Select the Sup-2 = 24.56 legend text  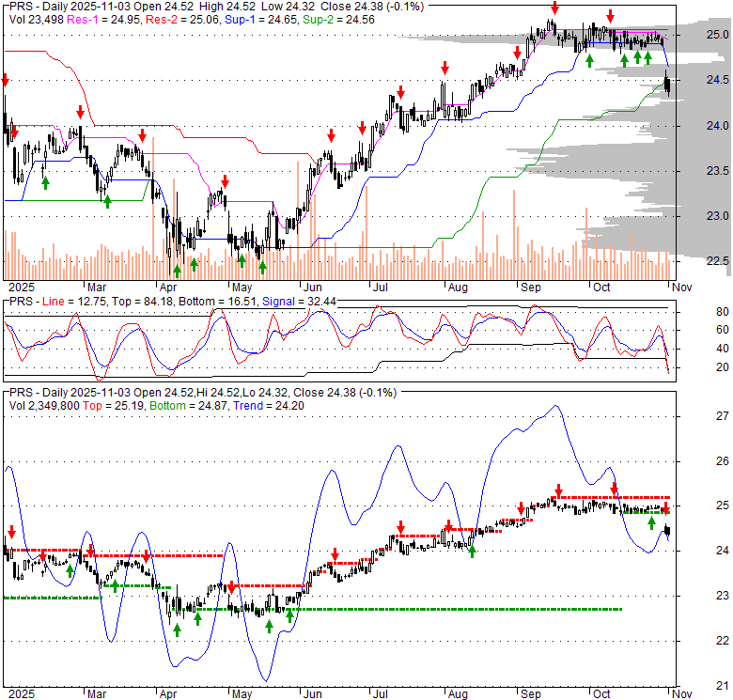coord(338,20)
